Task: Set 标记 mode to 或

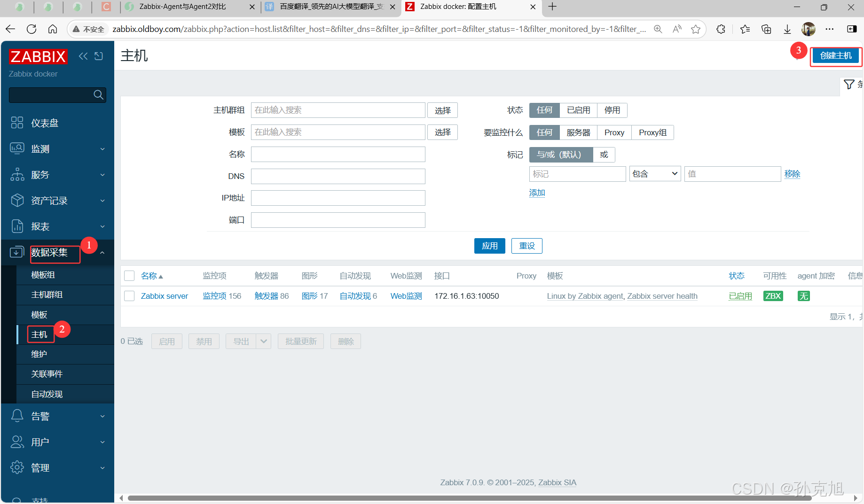Action: (604, 155)
